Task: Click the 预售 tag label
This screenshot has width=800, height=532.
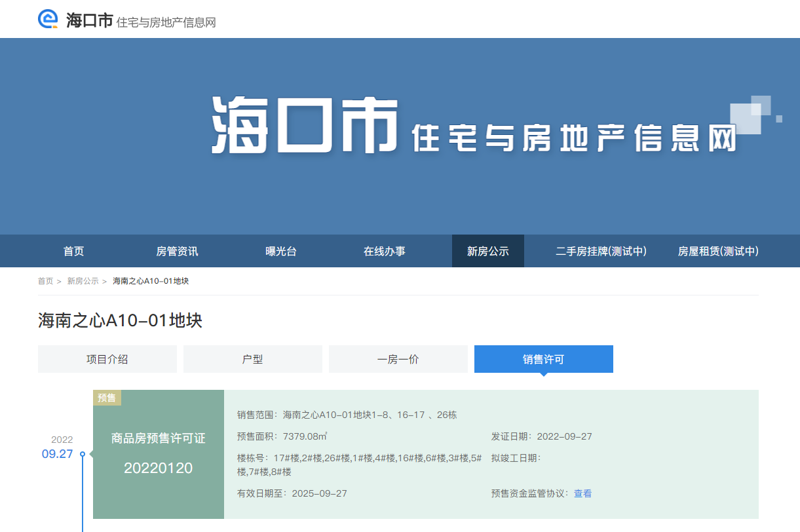Action: tap(107, 398)
